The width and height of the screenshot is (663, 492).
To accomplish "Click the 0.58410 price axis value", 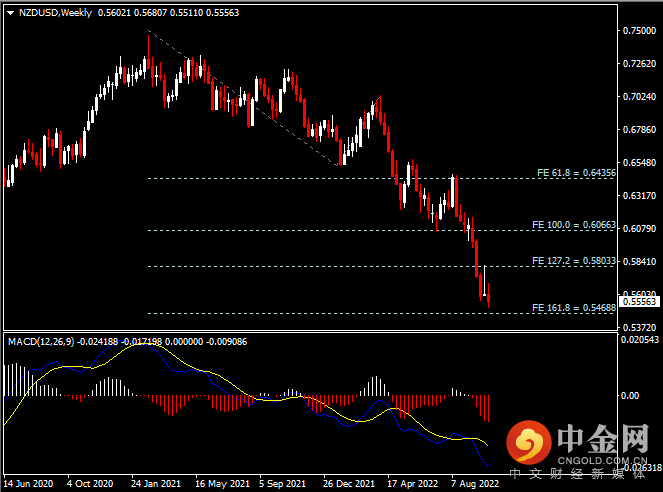I will (639, 262).
